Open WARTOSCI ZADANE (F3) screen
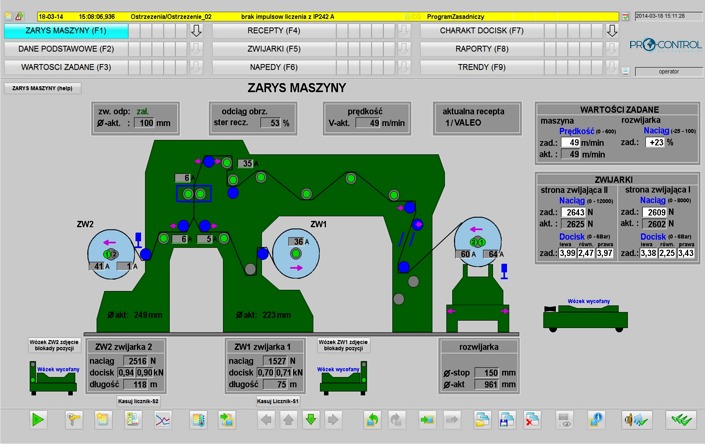The width and height of the screenshot is (705, 444). point(66,67)
